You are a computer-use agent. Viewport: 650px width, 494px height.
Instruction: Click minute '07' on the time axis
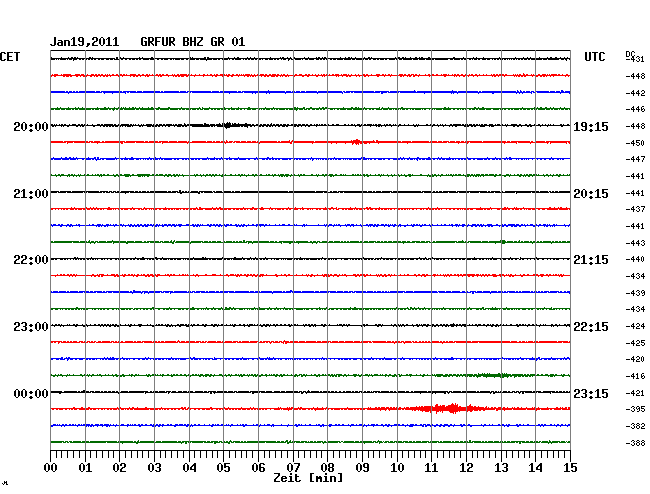(x=293, y=467)
